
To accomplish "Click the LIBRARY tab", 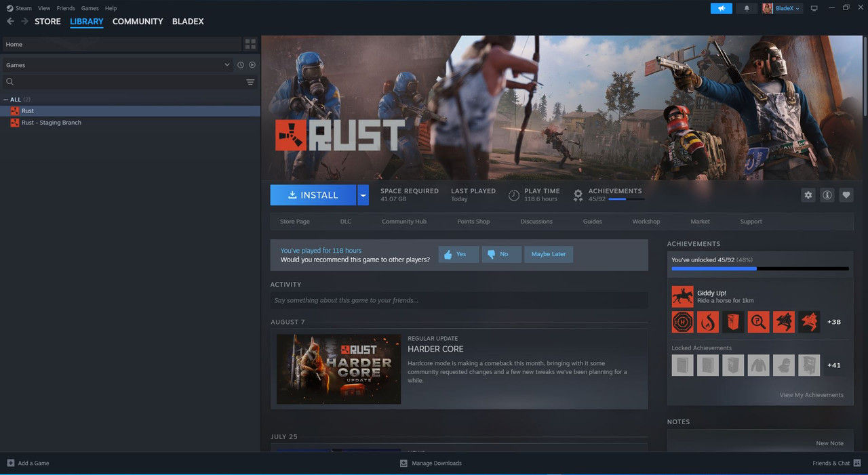I will [x=87, y=22].
